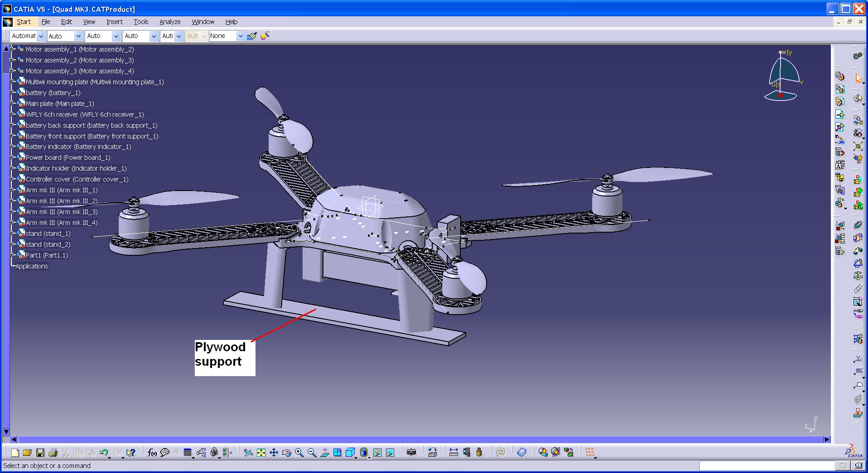868x473 pixels.
Task: Select the Measure Between ruler icon
Action: click(x=453, y=452)
